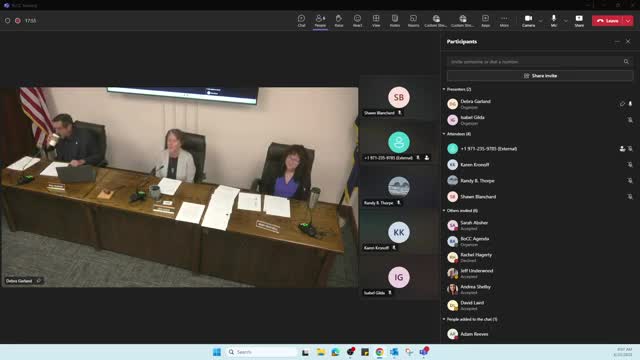Open the Apps button in toolbar
Image resolution: width=640 pixels, height=360 pixels.
click(x=485, y=20)
